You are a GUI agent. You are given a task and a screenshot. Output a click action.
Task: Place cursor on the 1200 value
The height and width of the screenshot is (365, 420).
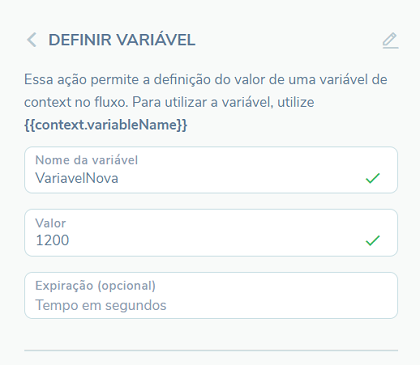click(52, 240)
